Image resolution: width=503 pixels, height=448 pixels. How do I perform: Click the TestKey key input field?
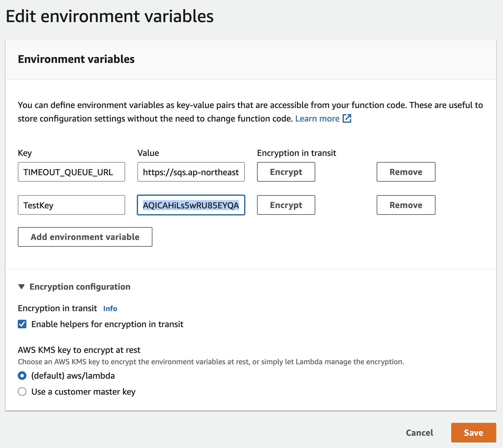(x=71, y=205)
